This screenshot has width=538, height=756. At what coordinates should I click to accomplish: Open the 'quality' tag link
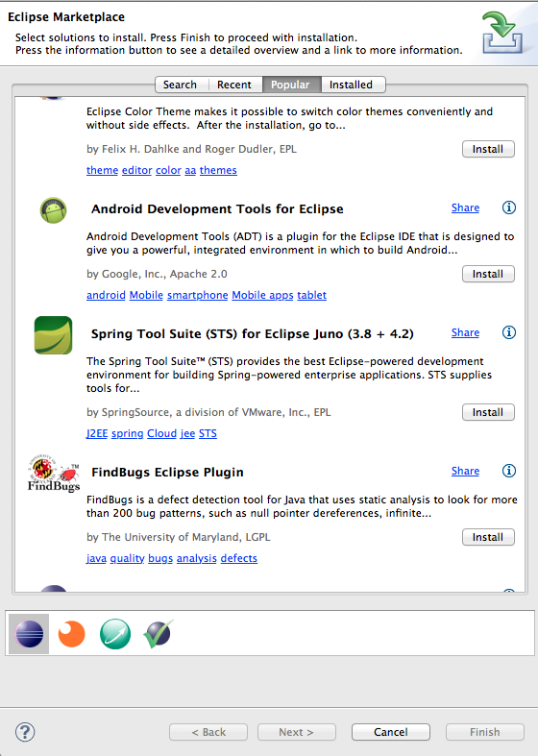pyautogui.click(x=127, y=558)
